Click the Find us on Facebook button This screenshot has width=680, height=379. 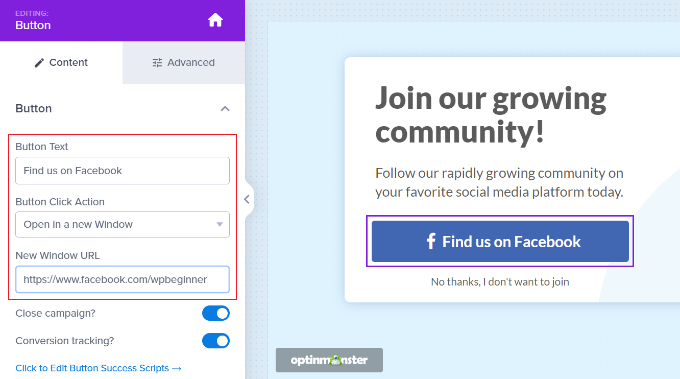coord(500,241)
